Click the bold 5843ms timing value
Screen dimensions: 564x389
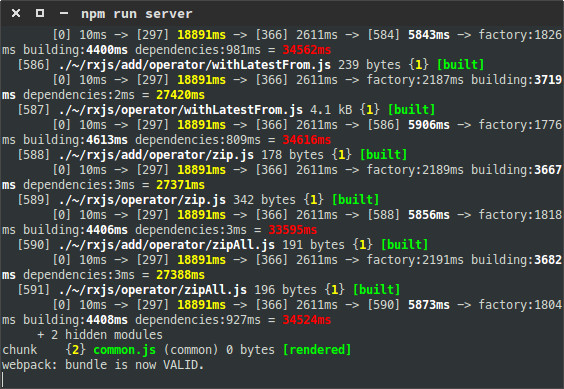428,35
